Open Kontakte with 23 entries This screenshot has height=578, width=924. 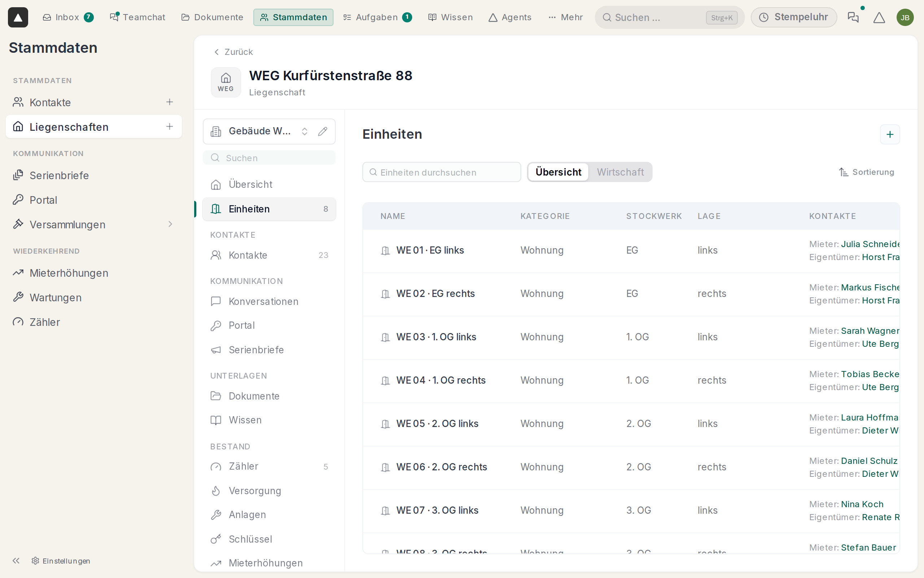pyautogui.click(x=269, y=255)
